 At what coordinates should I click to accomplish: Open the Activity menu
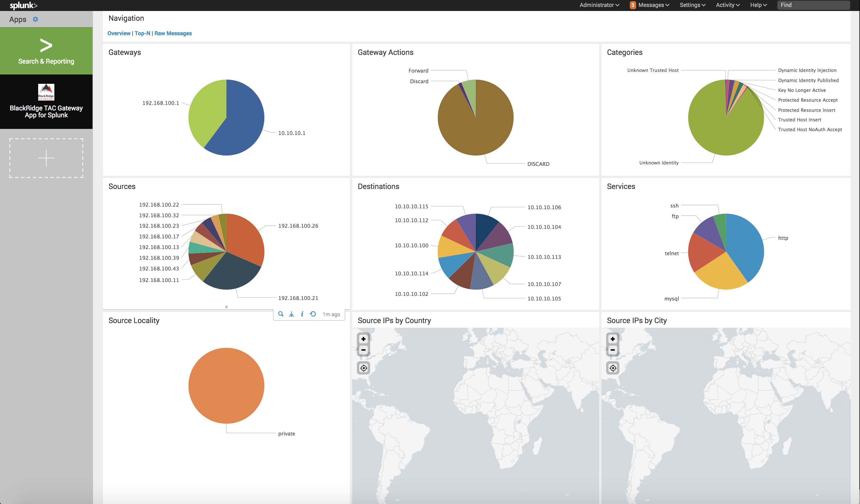click(728, 5)
